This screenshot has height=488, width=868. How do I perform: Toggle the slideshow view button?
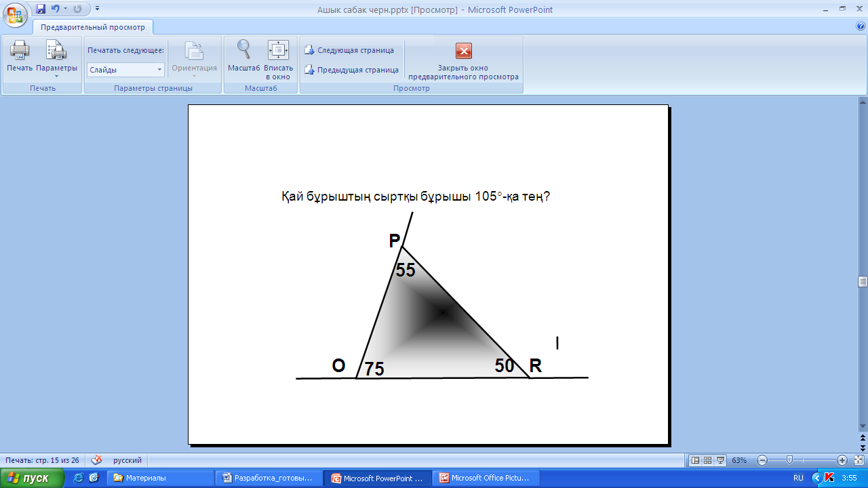click(x=720, y=460)
